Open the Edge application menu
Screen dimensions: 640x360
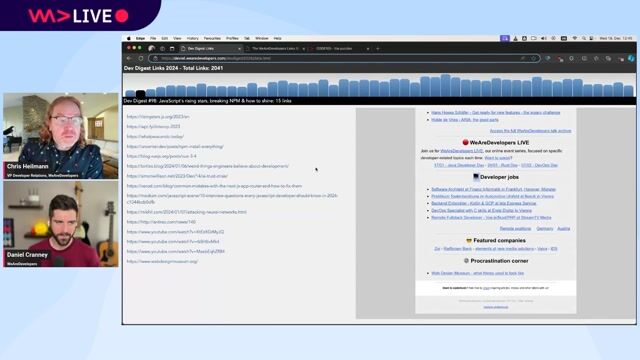point(140,38)
